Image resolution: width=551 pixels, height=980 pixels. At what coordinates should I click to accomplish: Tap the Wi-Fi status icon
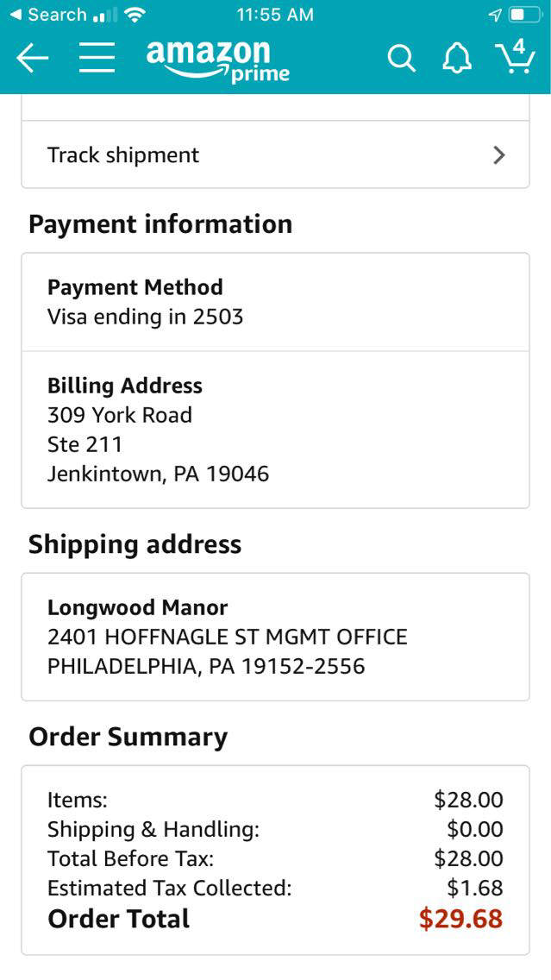134,15
